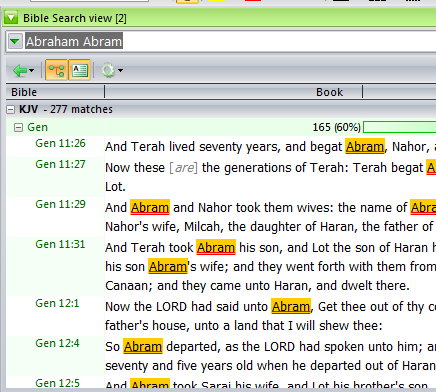Open the Gen 12:1 verse reference
Image resolution: width=436 pixels, height=392 pixels.
click(57, 303)
